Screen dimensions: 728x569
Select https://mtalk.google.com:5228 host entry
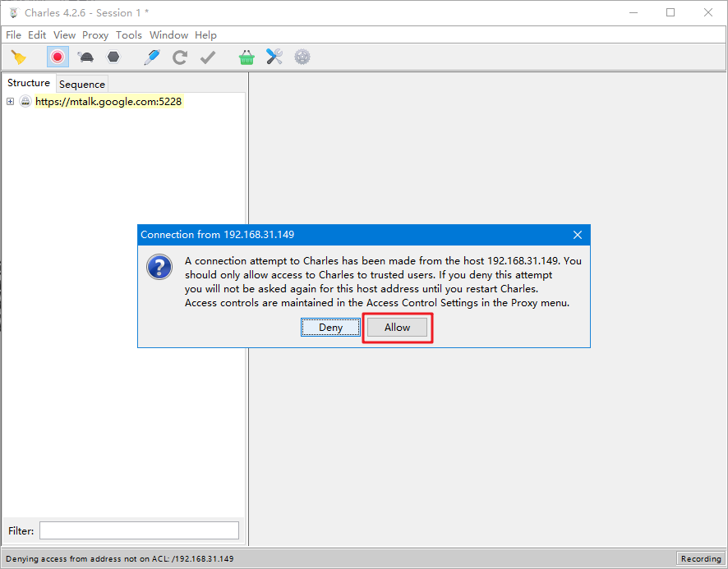(108, 101)
